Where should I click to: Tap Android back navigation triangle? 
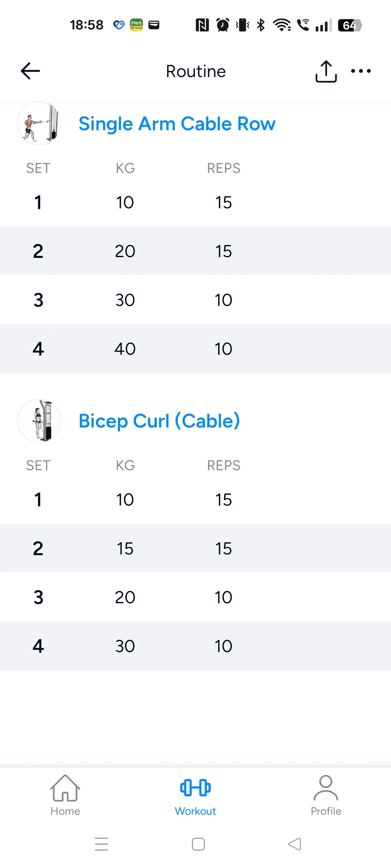point(295,844)
